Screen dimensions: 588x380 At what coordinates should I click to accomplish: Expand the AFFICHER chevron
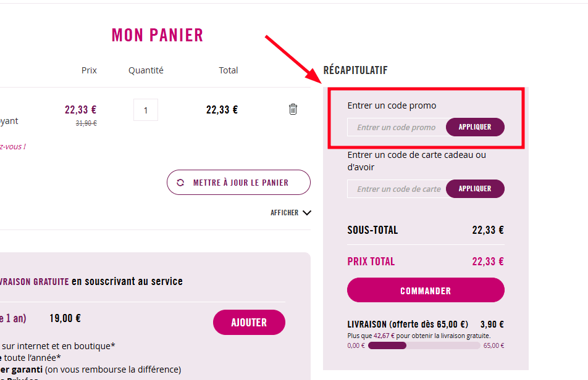pyautogui.click(x=307, y=213)
